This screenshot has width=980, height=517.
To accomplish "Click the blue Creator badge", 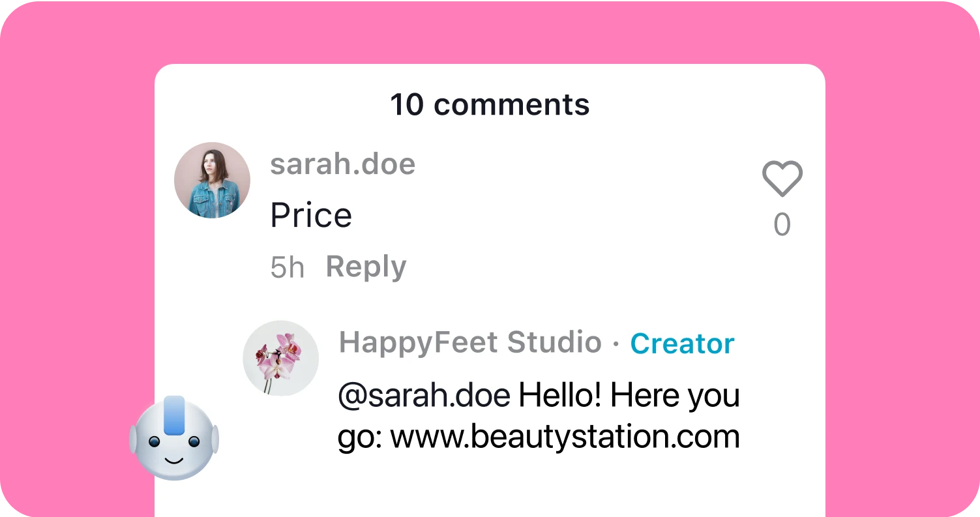I will pos(682,344).
